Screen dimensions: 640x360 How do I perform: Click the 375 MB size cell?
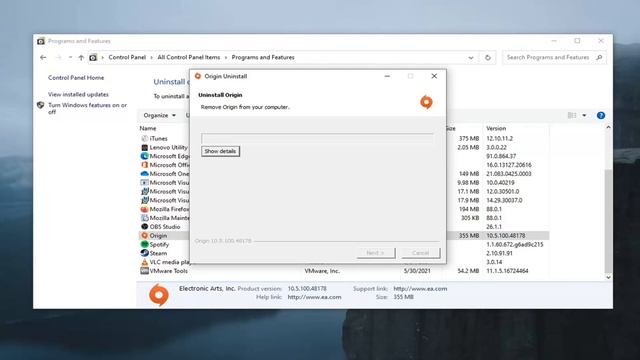point(469,138)
